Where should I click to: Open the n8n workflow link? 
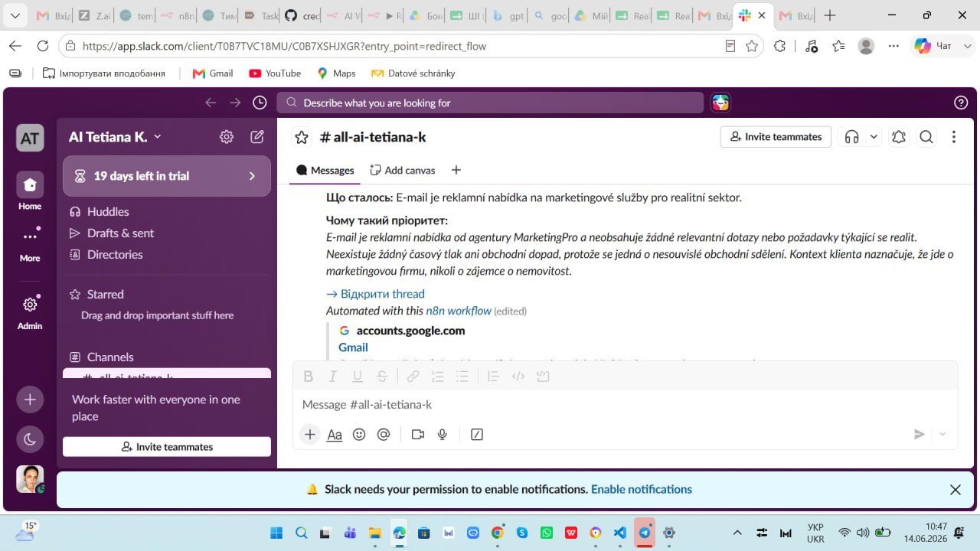[x=459, y=311]
